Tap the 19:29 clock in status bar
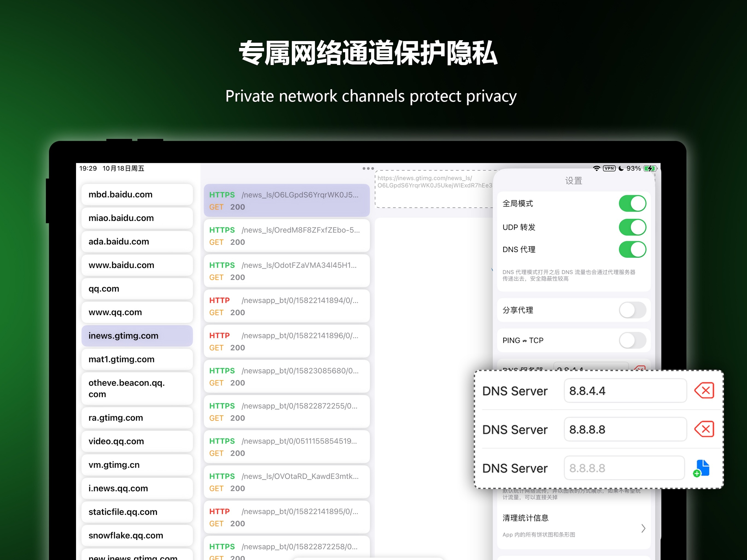Screen dimensions: 747x560 pos(88,168)
